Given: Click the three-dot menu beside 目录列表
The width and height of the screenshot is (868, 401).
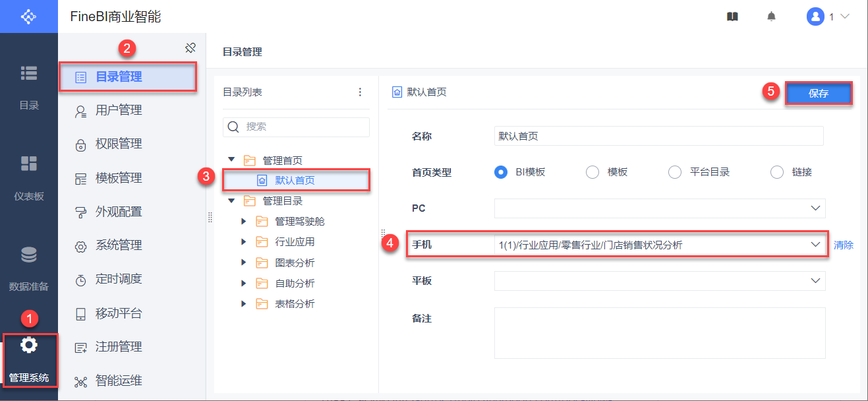Looking at the screenshot, I should click(x=360, y=92).
